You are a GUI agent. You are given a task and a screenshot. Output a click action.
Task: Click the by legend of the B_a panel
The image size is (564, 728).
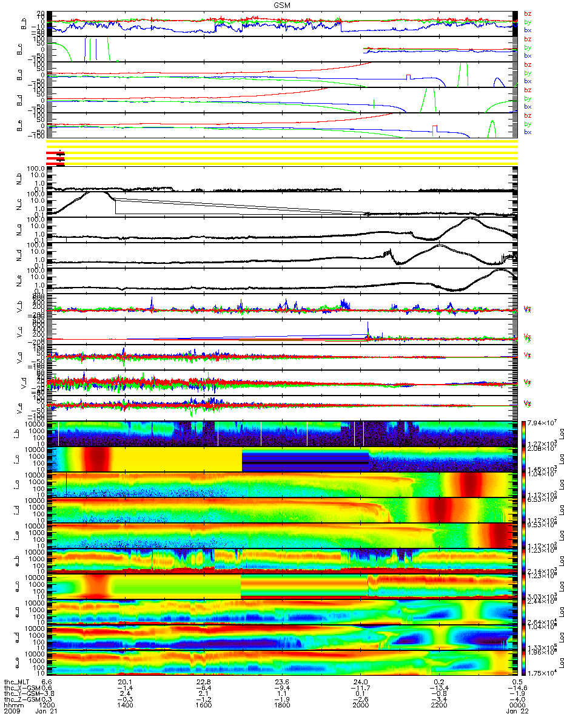point(527,73)
